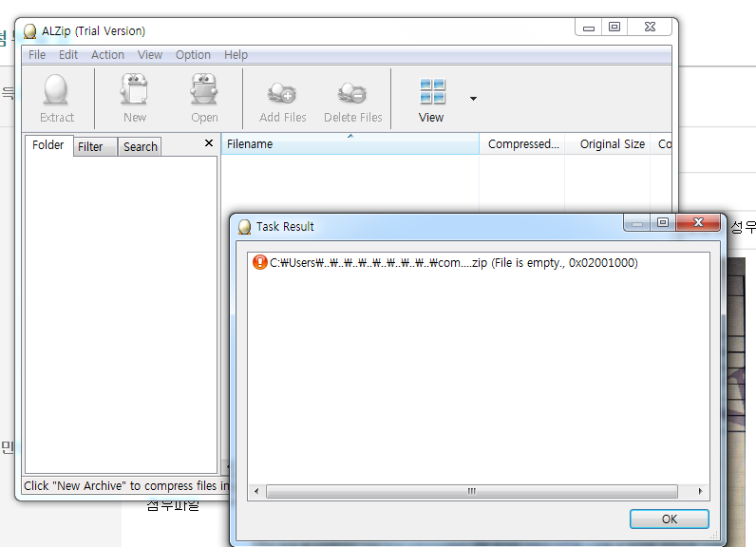Sort by Original Size column header
Viewport: 756px width, 547px height.
pos(612,144)
